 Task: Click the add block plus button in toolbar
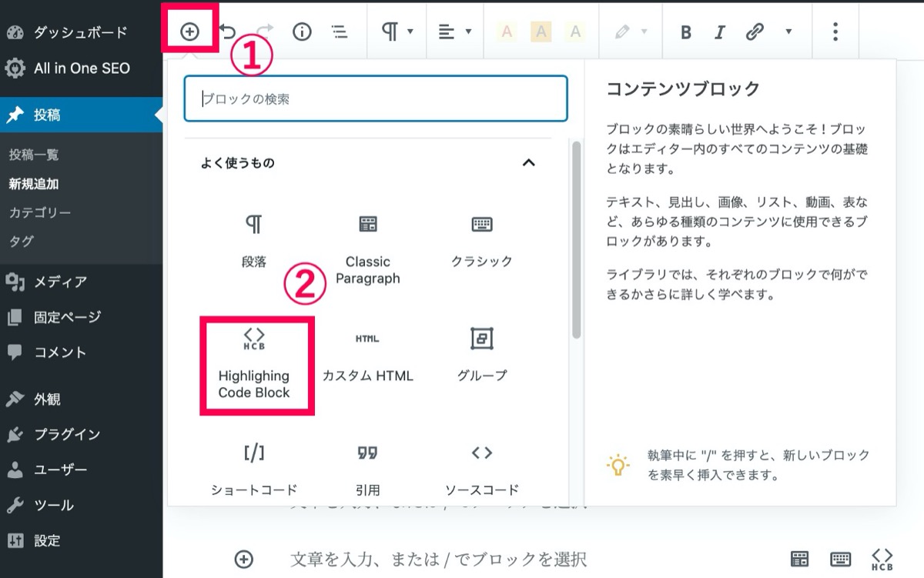tap(189, 32)
